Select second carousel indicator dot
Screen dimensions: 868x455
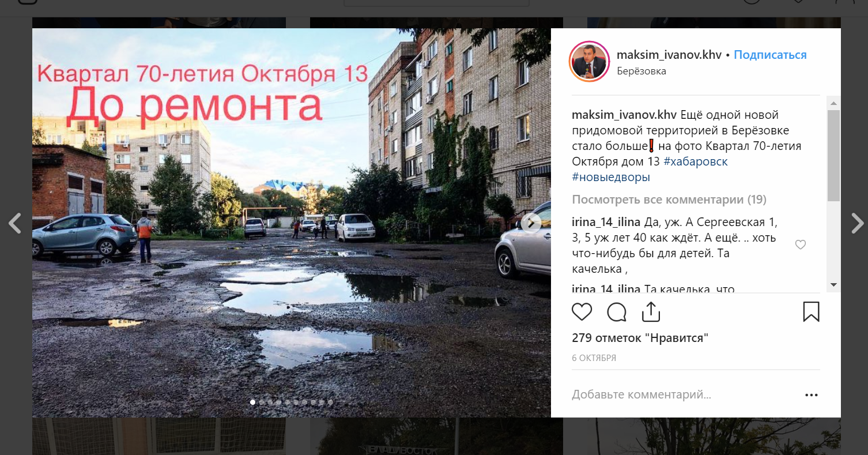pos(261,402)
